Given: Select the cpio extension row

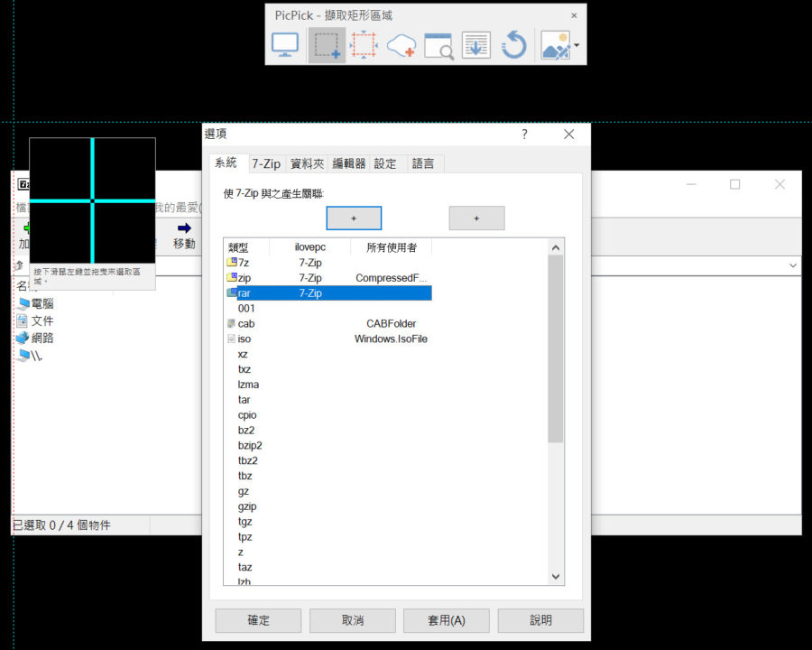Looking at the screenshot, I should coord(328,414).
